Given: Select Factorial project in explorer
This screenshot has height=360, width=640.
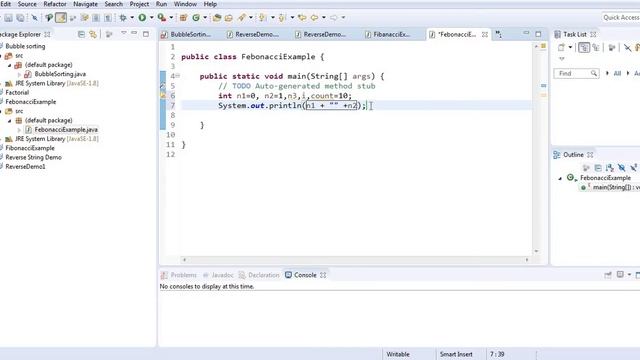Looking at the screenshot, I should click(x=17, y=93).
